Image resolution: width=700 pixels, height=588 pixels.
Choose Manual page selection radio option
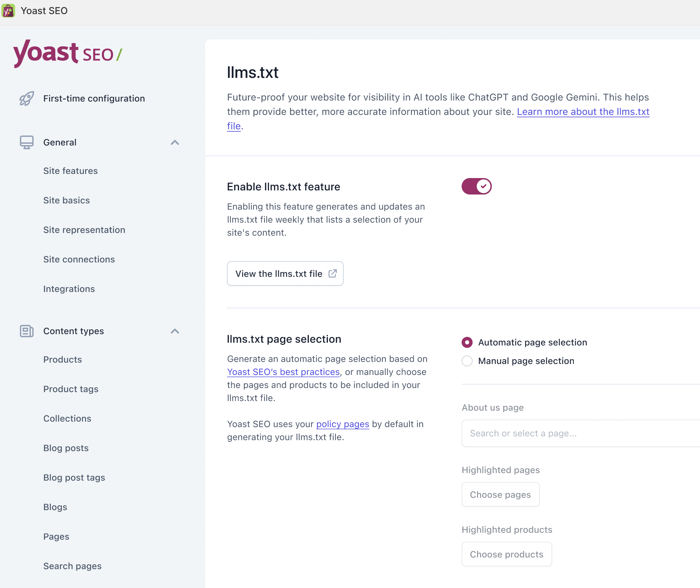point(467,361)
